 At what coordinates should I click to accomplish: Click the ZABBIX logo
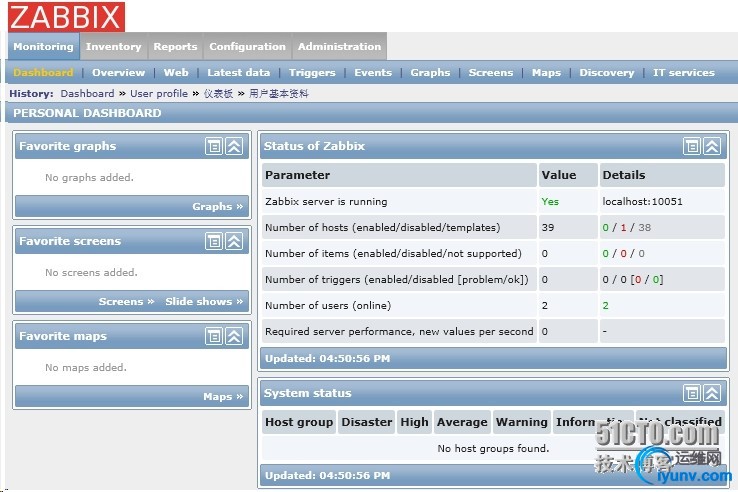pyautogui.click(x=66, y=17)
